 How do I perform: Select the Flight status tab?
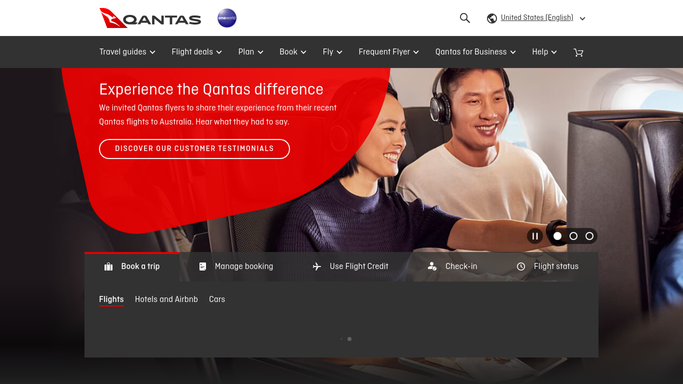coord(548,266)
